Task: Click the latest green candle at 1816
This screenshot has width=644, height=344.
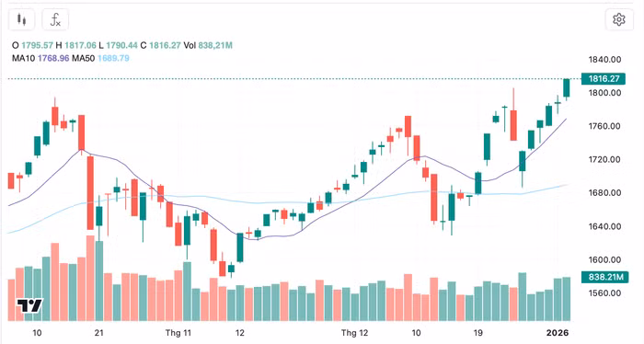Action: (x=567, y=88)
